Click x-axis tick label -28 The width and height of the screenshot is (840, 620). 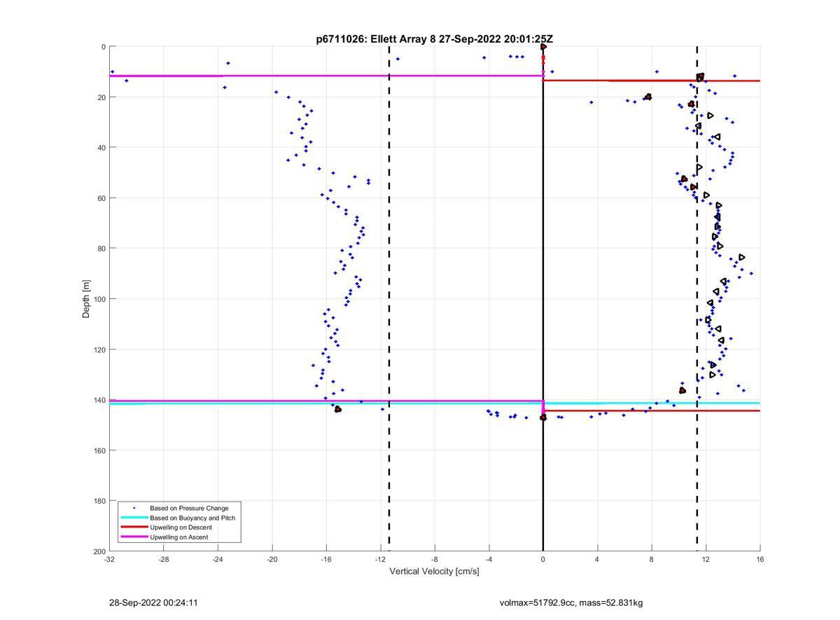164,559
